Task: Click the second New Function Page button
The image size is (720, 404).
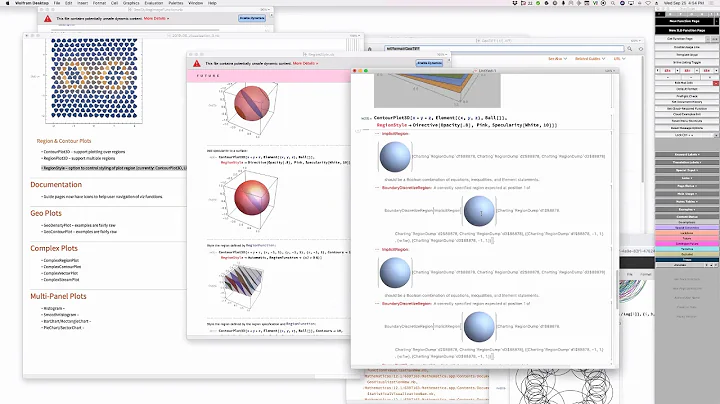Action: click(686, 30)
